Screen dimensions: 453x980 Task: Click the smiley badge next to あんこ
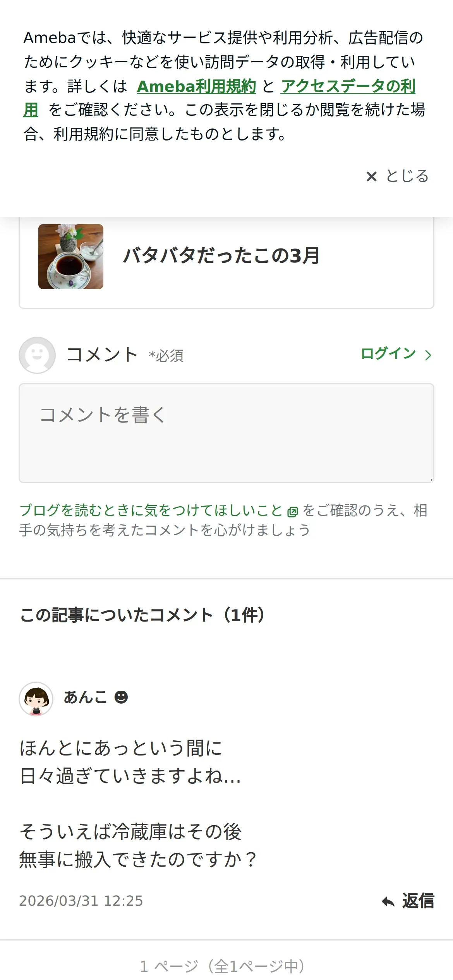coord(121,697)
